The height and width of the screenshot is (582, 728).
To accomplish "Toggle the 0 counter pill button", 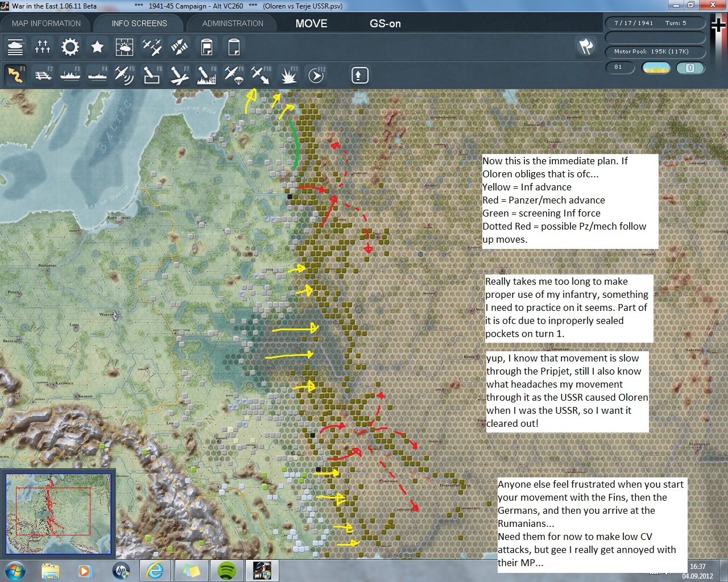I will click(x=690, y=68).
